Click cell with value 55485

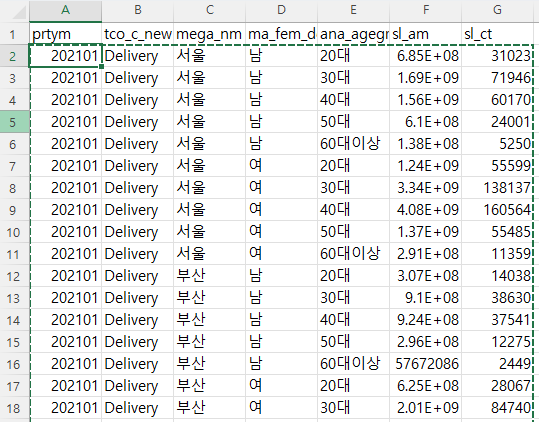497,232
